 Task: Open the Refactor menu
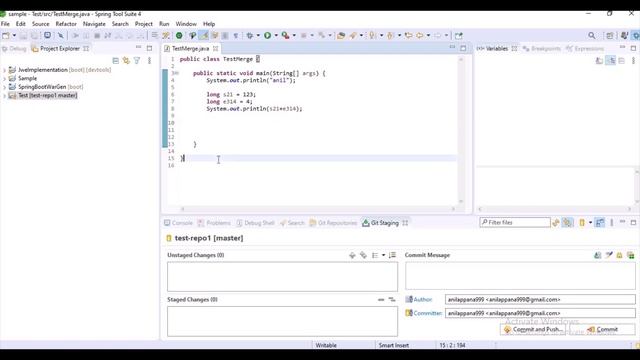tap(66, 24)
